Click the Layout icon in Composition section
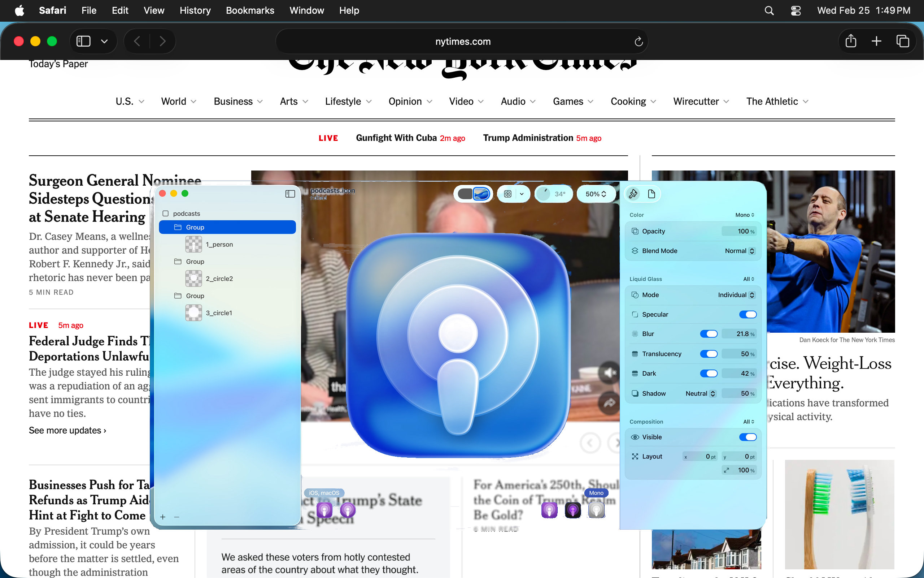The height and width of the screenshot is (578, 924). click(x=635, y=456)
